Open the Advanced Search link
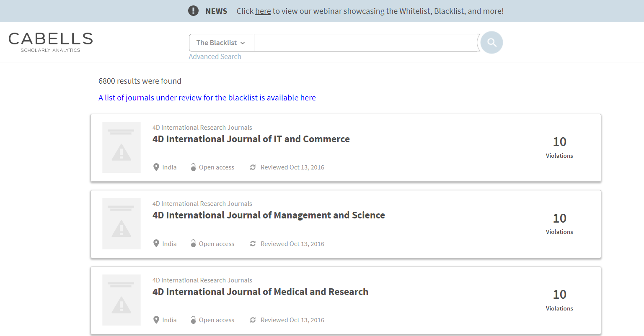 [x=215, y=56]
